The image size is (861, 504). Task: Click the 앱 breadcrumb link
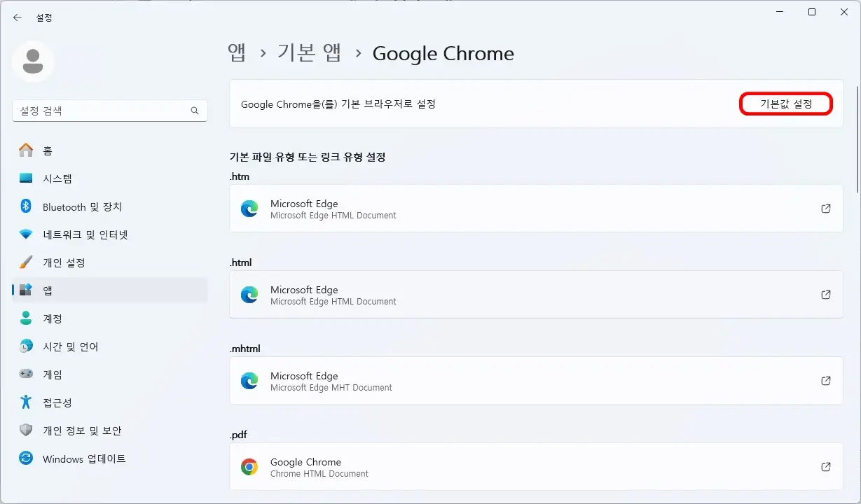[237, 53]
